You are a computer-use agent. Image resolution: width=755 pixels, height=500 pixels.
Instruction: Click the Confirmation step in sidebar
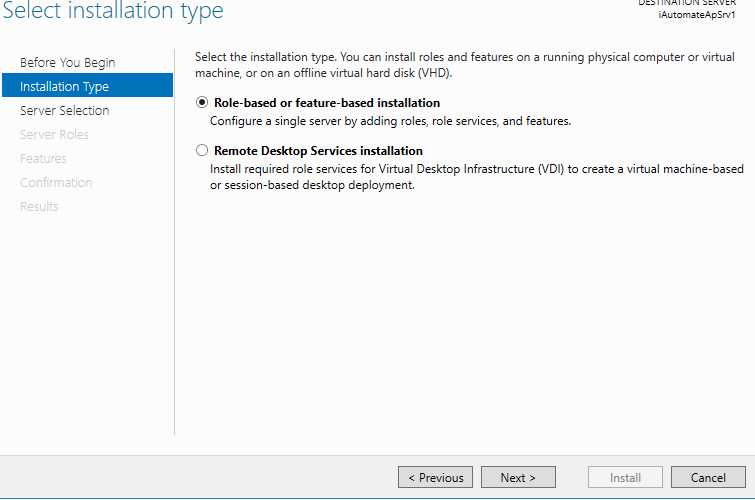point(56,183)
